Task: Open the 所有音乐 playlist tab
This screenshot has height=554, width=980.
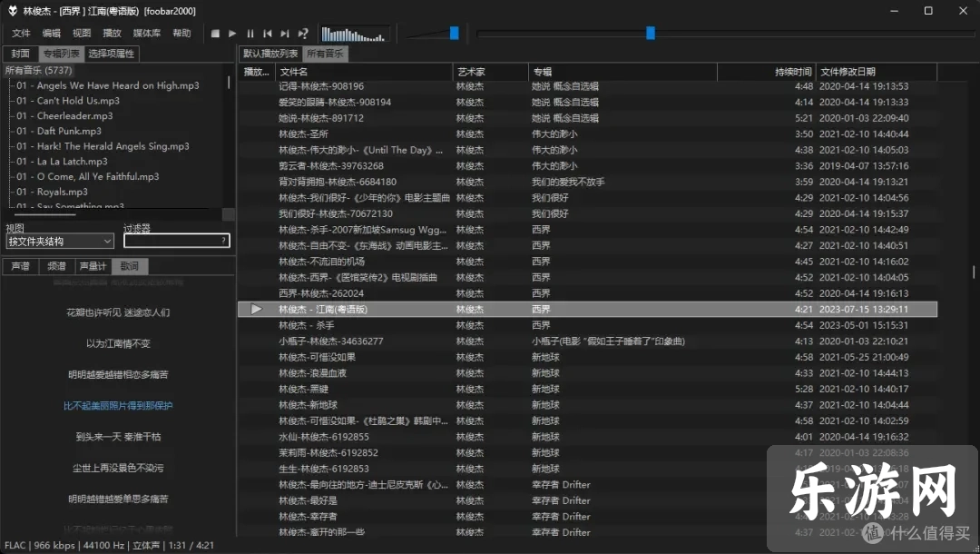Action: pyautogui.click(x=325, y=54)
